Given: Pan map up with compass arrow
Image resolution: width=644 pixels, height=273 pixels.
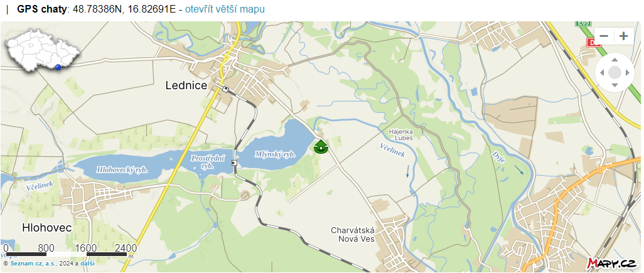Looking at the screenshot, I should tap(614, 60).
